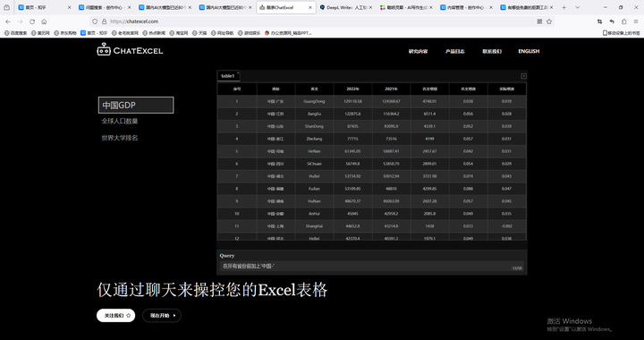Go back to previous page
644x340 pixels.
[x=8, y=21]
